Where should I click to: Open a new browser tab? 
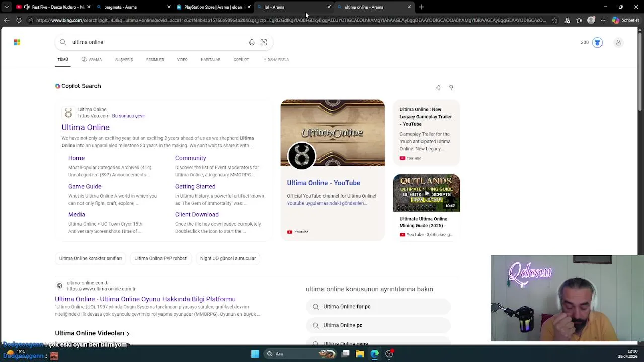(x=421, y=7)
